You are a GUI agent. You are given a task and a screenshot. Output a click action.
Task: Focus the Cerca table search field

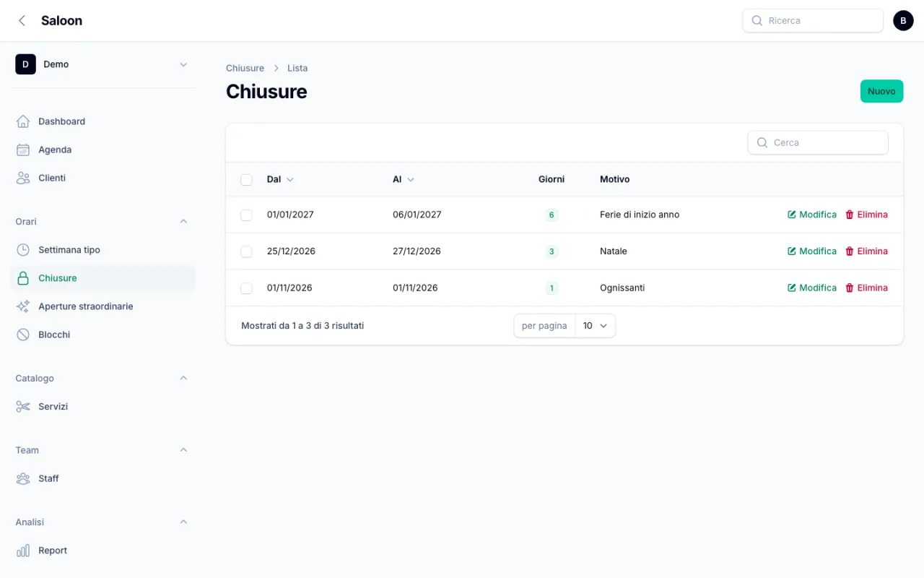tap(818, 142)
